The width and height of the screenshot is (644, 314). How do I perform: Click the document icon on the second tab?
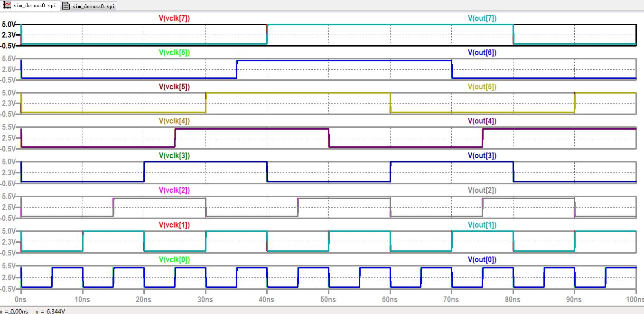coord(66,6)
